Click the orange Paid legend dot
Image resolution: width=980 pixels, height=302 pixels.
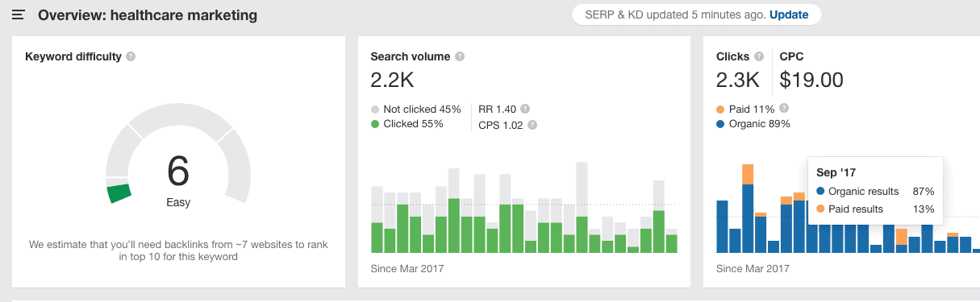(720, 109)
